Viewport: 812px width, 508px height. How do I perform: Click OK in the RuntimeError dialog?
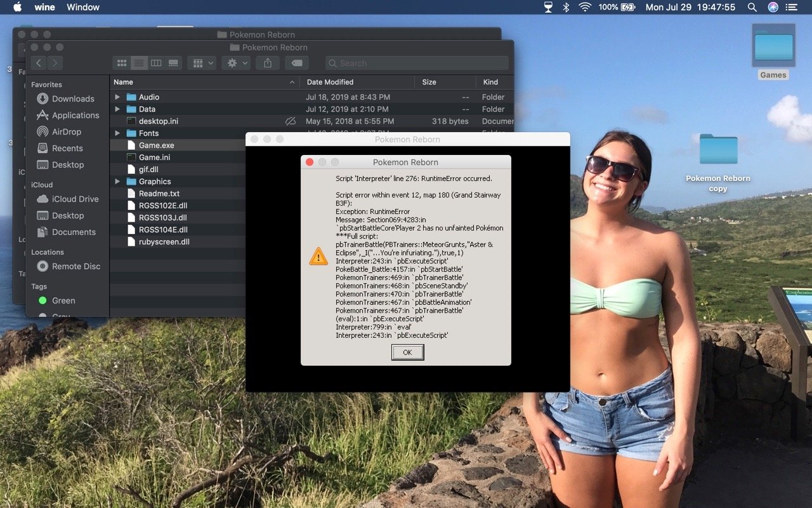point(407,352)
